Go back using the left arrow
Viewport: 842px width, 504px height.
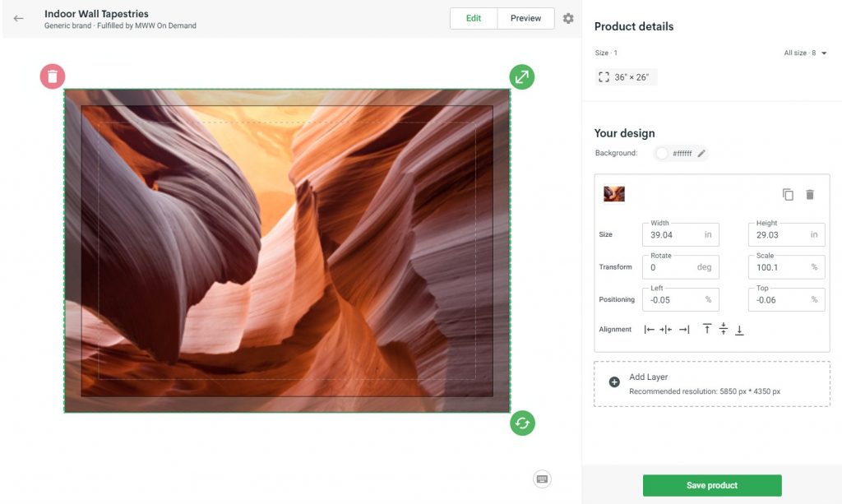coord(19,18)
